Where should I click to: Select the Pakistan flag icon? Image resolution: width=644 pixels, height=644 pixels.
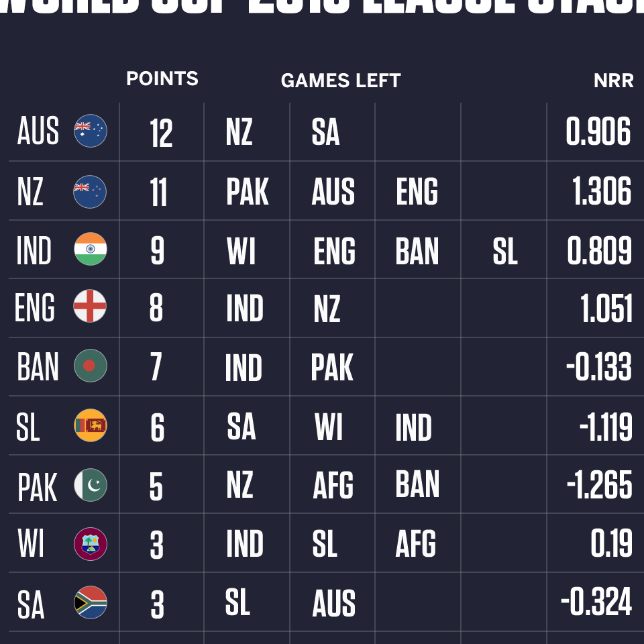91,484
